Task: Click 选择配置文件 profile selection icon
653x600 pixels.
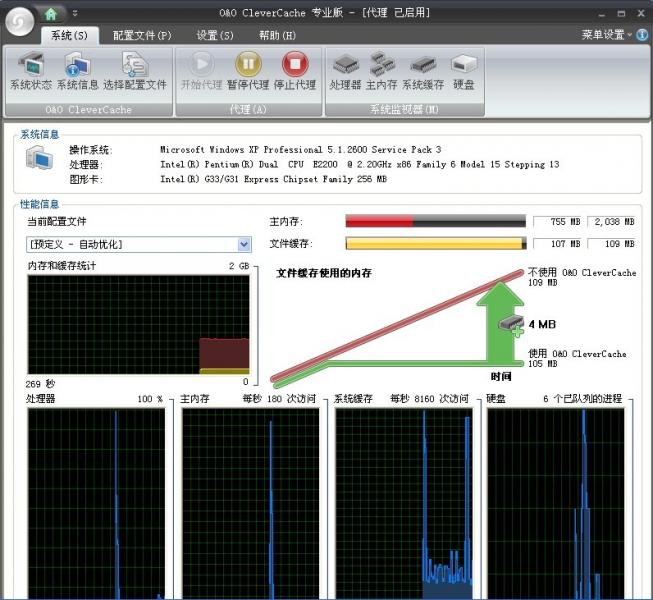Action: 135,71
